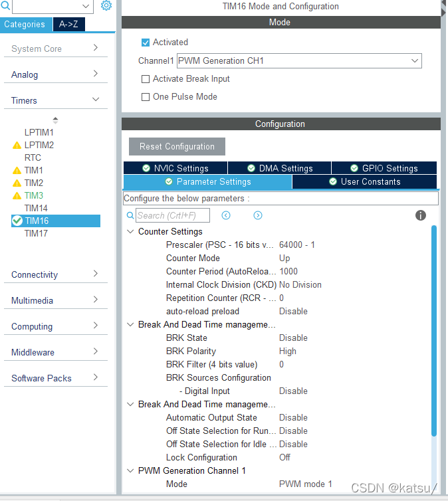Open the search combo box dropdown arrow
The image size is (448, 501).
86,6
